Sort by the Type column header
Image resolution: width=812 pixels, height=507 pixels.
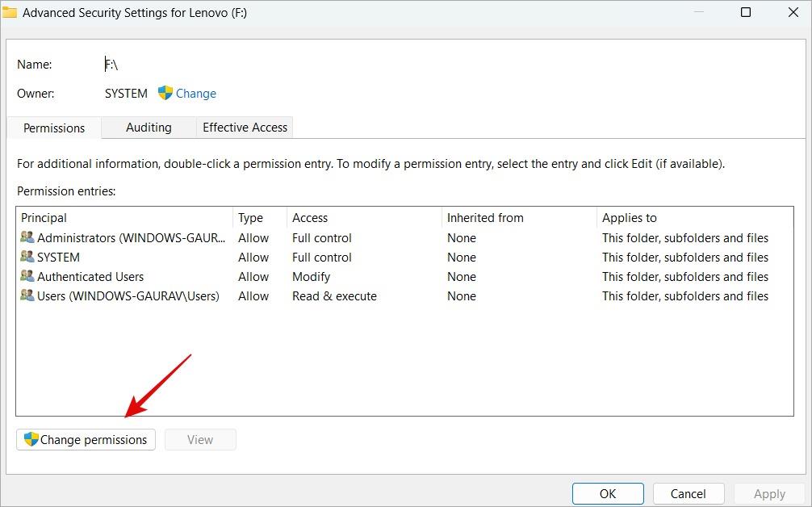coord(259,217)
